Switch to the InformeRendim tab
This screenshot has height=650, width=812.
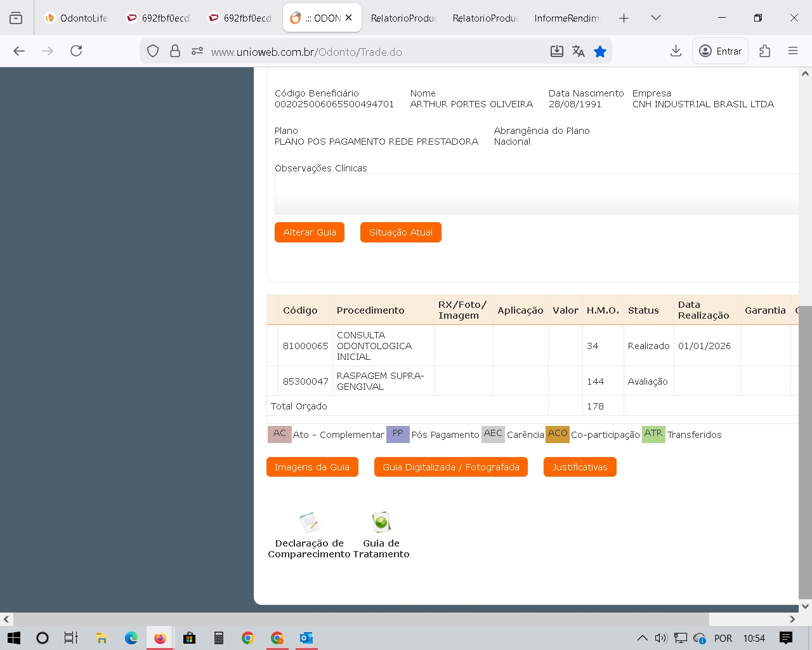tap(566, 18)
